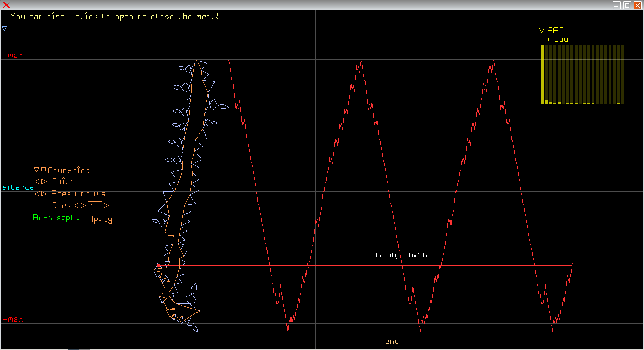Collapse the Countries panel triangle
The image size is (644, 350).
click(x=36, y=170)
